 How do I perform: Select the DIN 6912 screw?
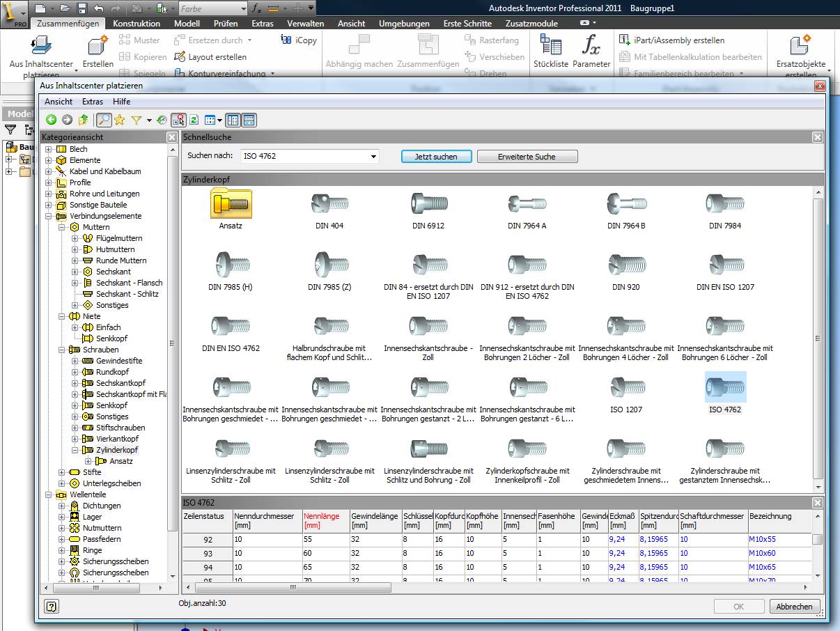pyautogui.click(x=428, y=203)
